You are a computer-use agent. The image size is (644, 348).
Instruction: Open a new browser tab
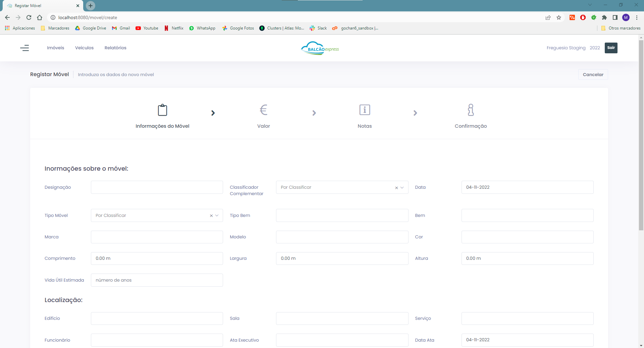91,6
